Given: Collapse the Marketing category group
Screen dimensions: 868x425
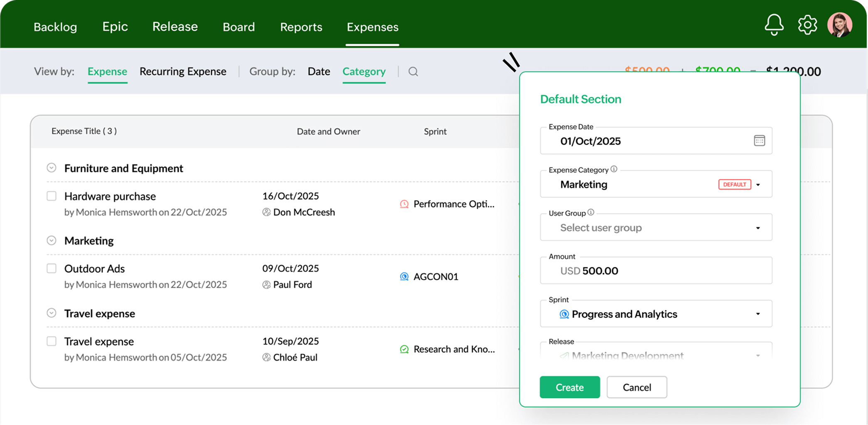Looking at the screenshot, I should (x=52, y=240).
